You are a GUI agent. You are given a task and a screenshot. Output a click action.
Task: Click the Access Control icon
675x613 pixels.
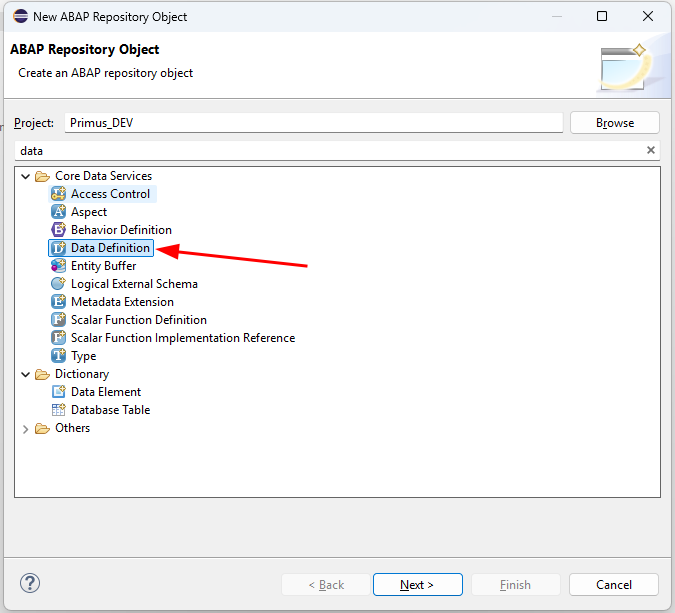[x=58, y=194]
